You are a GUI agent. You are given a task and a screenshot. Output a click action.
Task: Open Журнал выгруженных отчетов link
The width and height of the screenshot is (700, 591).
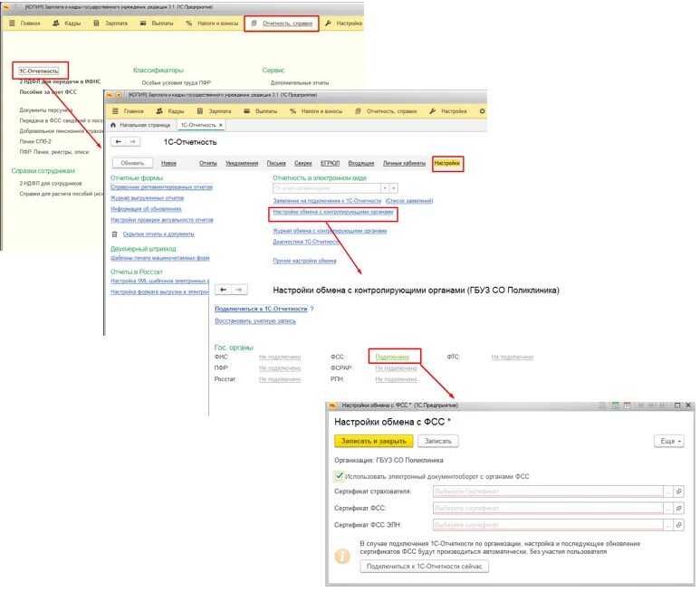point(148,198)
